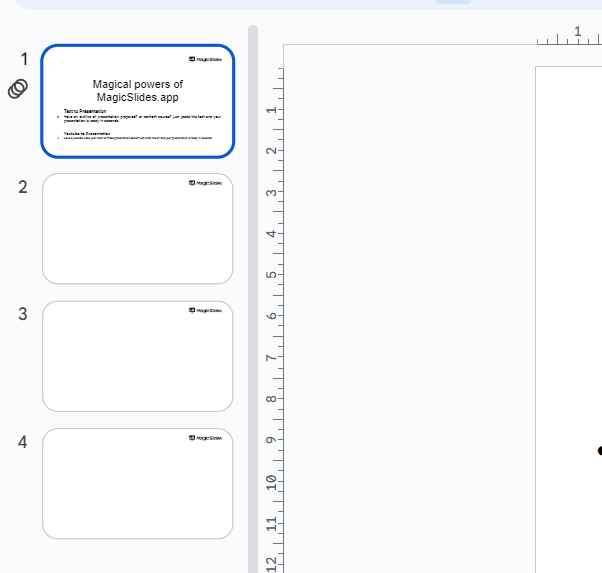602x573 pixels.
Task: Click the horizontal ruler at the 1 mark
Action: (x=577, y=31)
